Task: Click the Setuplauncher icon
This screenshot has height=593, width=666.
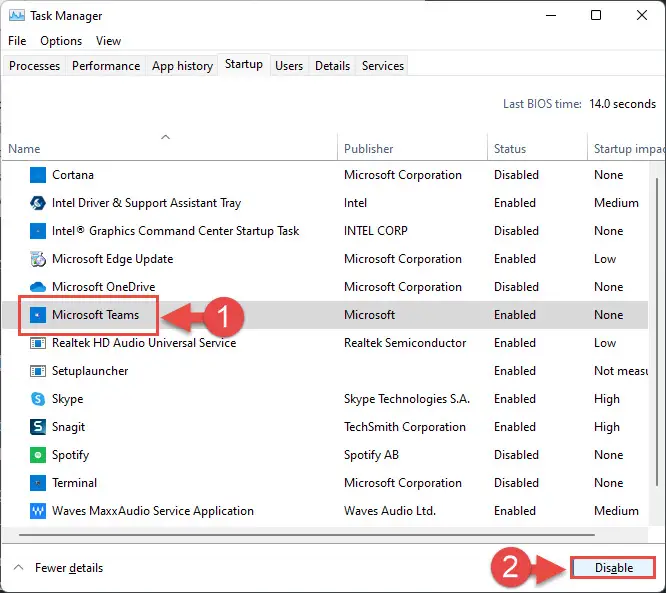Action: coord(38,371)
